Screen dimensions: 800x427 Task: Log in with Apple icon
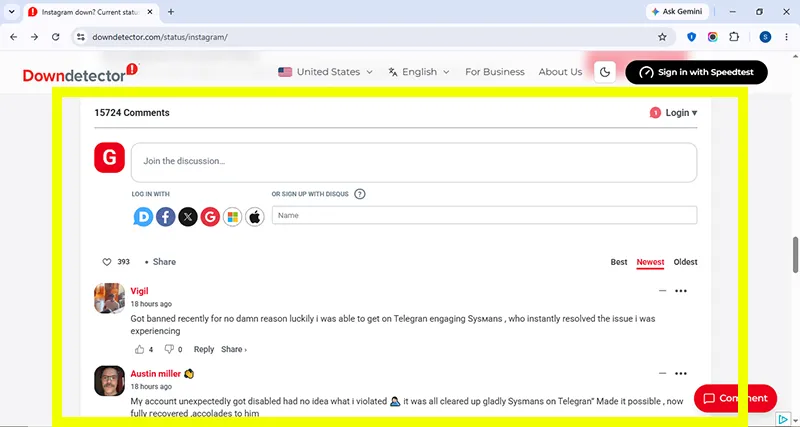tap(255, 217)
